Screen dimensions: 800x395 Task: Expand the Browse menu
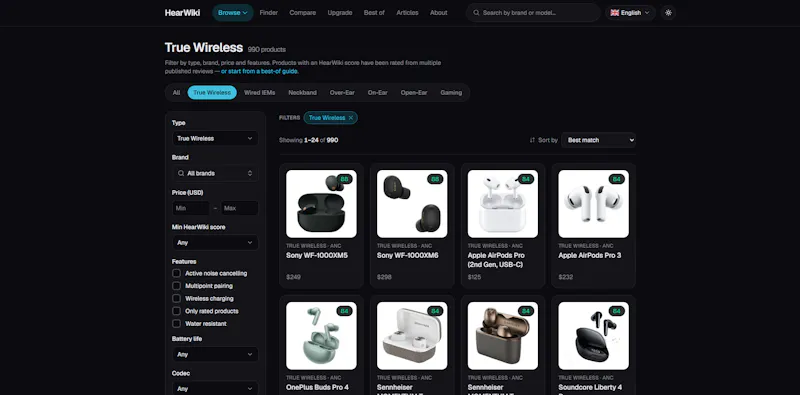[233, 13]
